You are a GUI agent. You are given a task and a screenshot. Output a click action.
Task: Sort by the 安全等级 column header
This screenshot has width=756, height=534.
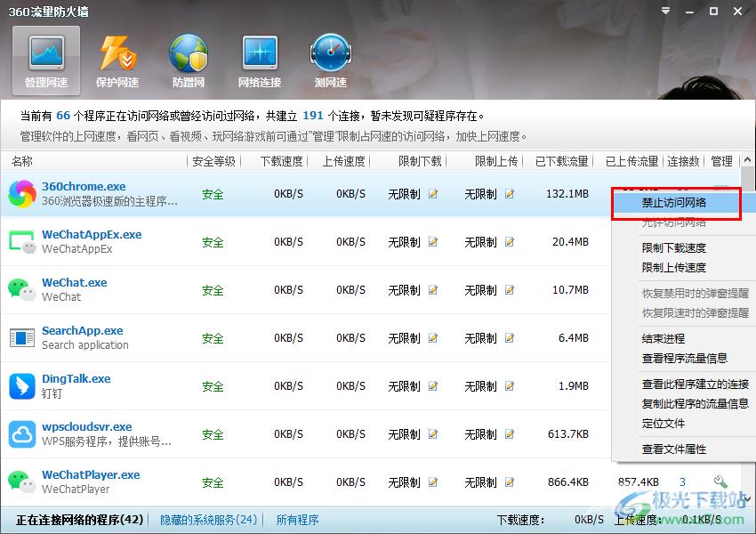click(213, 161)
